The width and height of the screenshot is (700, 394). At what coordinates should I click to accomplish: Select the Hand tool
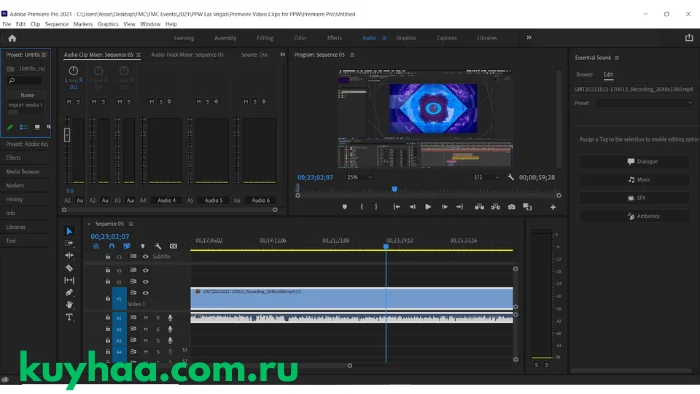[x=69, y=305]
